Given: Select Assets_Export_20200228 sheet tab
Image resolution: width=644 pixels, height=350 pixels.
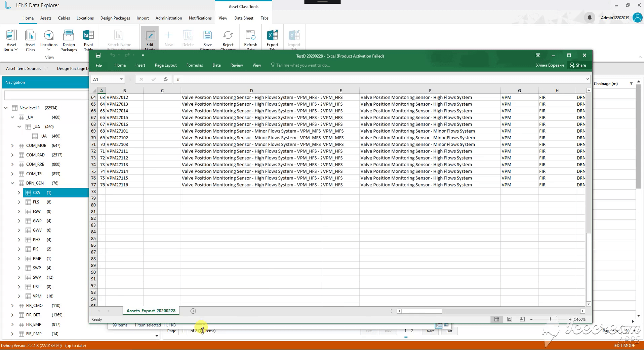Looking at the screenshot, I should pyautogui.click(x=151, y=311).
